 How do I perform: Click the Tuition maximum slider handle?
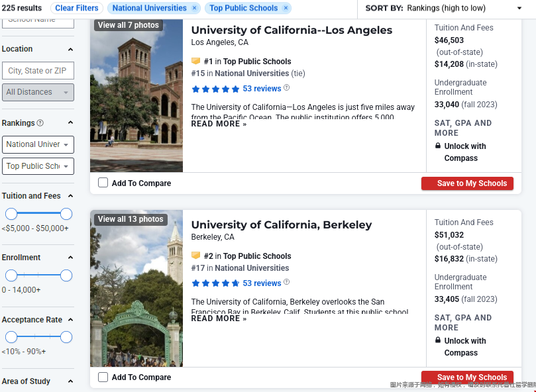(66, 214)
